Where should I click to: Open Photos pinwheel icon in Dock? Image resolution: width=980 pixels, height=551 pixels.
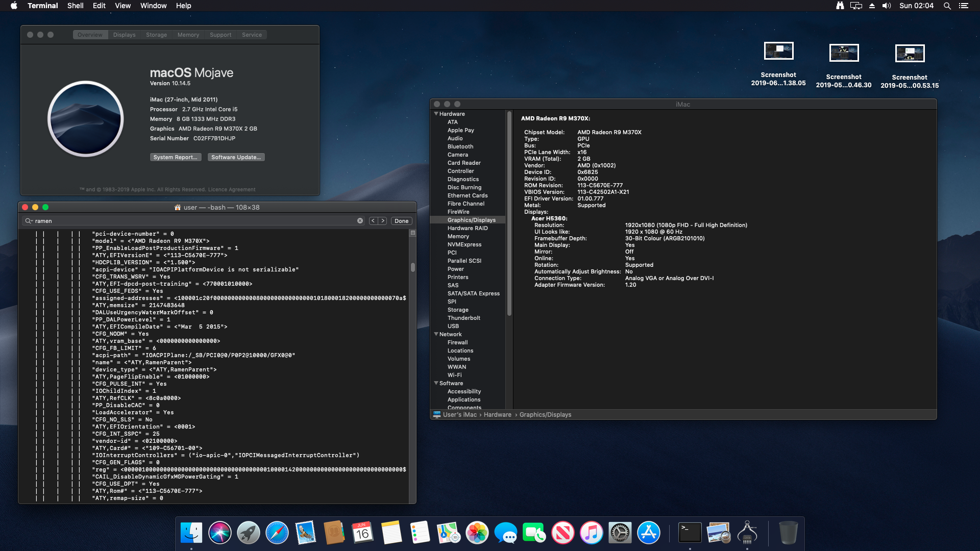(x=477, y=533)
